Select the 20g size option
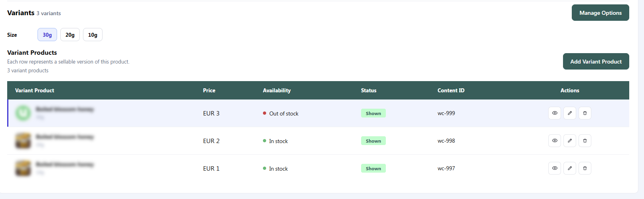This screenshot has height=199, width=644. (70, 35)
